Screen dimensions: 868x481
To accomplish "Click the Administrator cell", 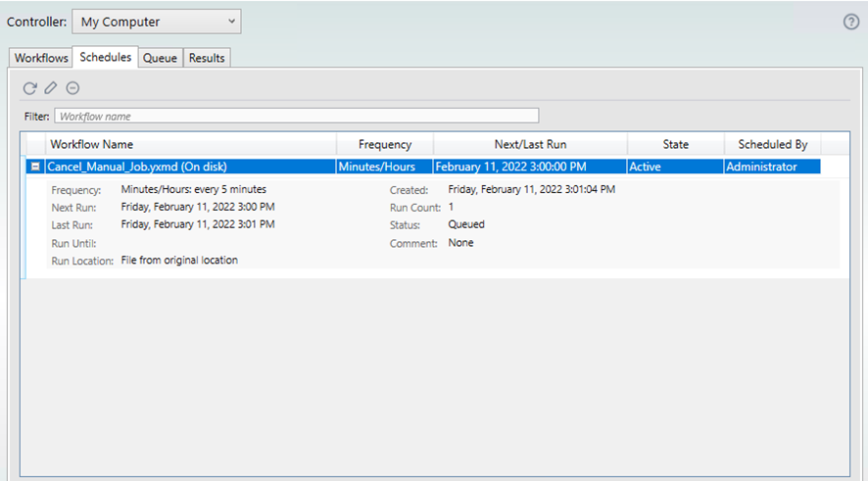I will coord(772,167).
